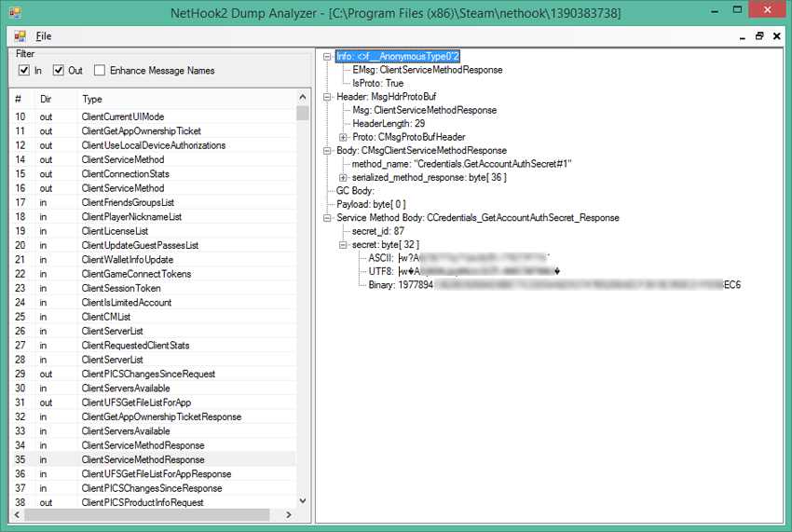The height and width of the screenshot is (532, 792).
Task: Enable Enhance Message Names checkbox
Action: tap(100, 70)
